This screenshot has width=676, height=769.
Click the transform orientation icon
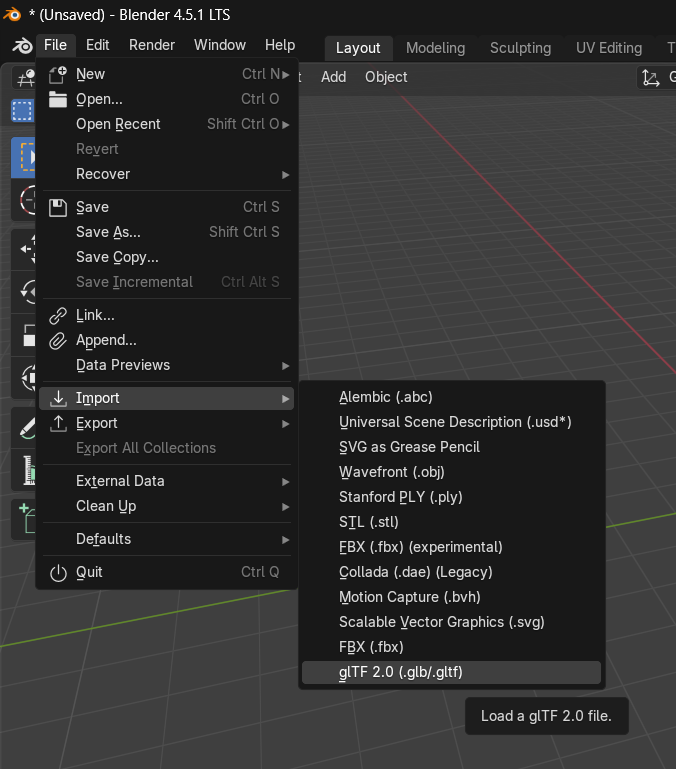[650, 77]
